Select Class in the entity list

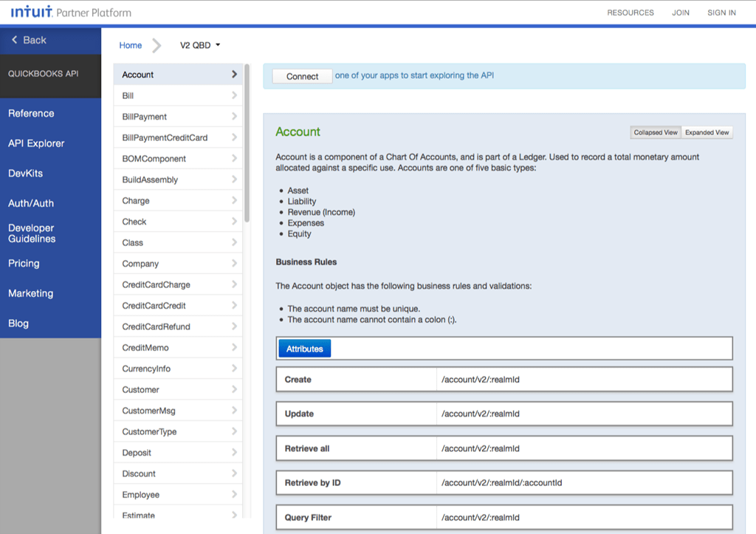coord(178,243)
